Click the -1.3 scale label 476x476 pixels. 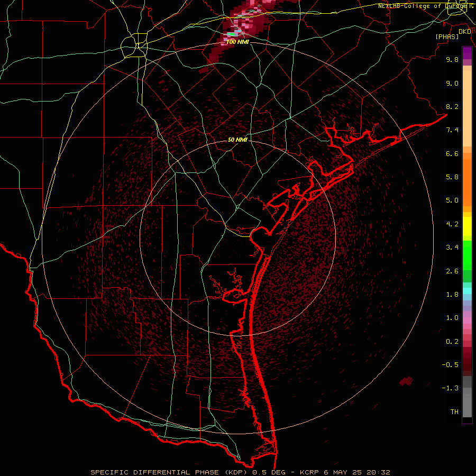(450, 388)
